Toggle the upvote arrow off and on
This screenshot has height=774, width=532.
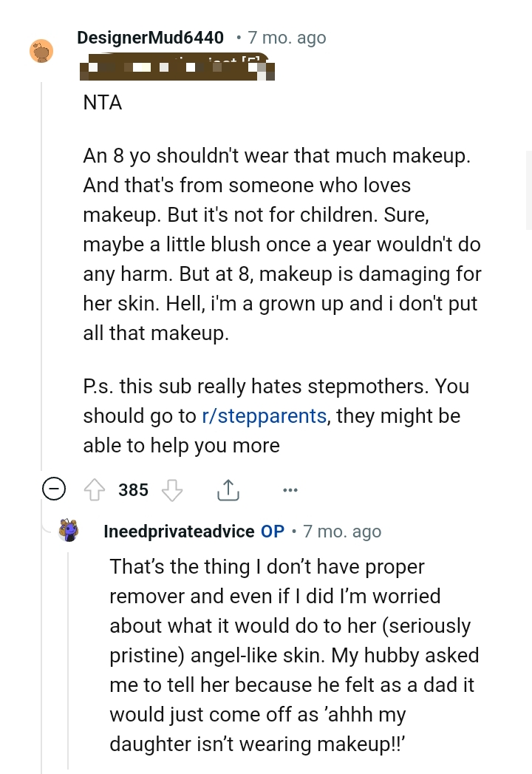point(95,489)
